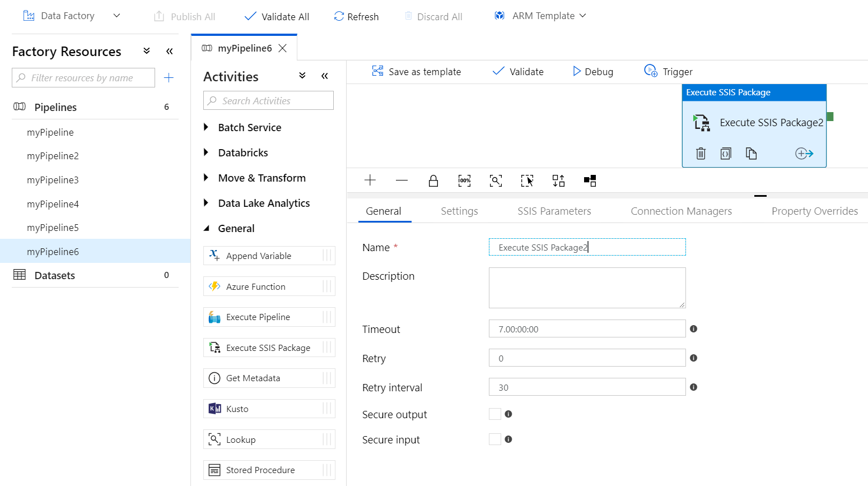868x486 pixels.
Task: Lock the canvas with padlock icon
Action: pos(433,180)
